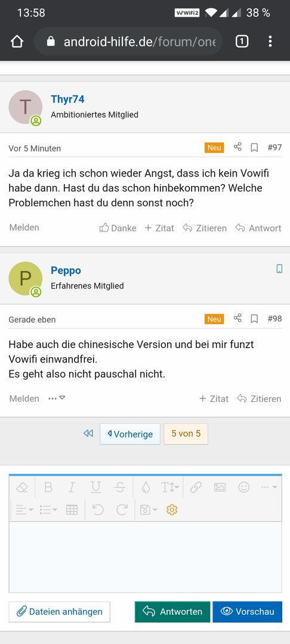Apply italic formatting in editor

[72, 487]
